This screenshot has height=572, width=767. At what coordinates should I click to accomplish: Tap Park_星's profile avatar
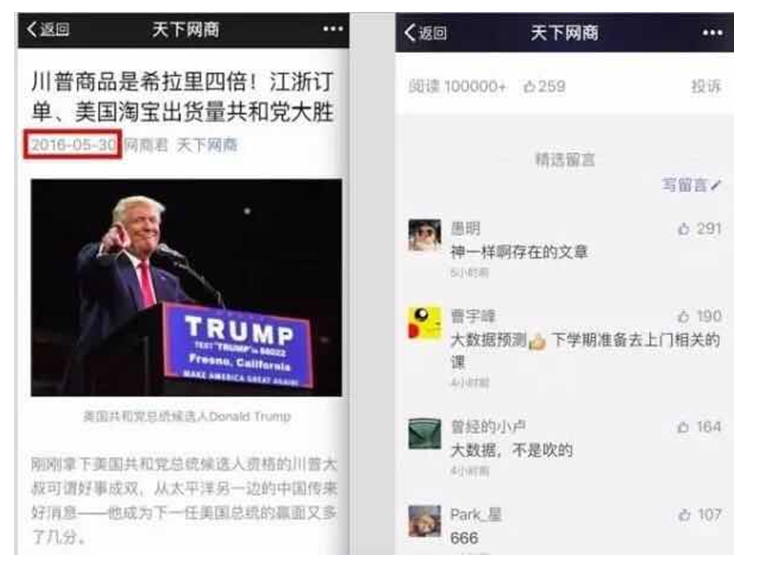click(425, 521)
